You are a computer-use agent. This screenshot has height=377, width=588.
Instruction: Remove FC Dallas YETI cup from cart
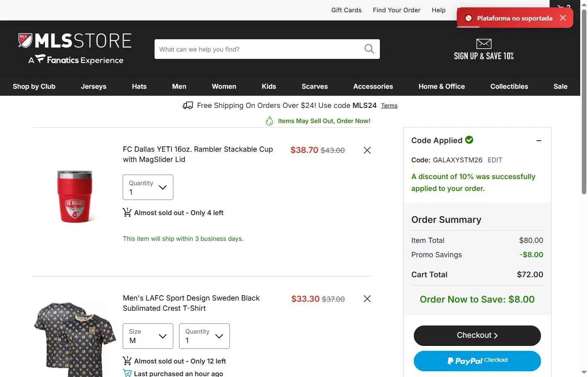tap(367, 150)
